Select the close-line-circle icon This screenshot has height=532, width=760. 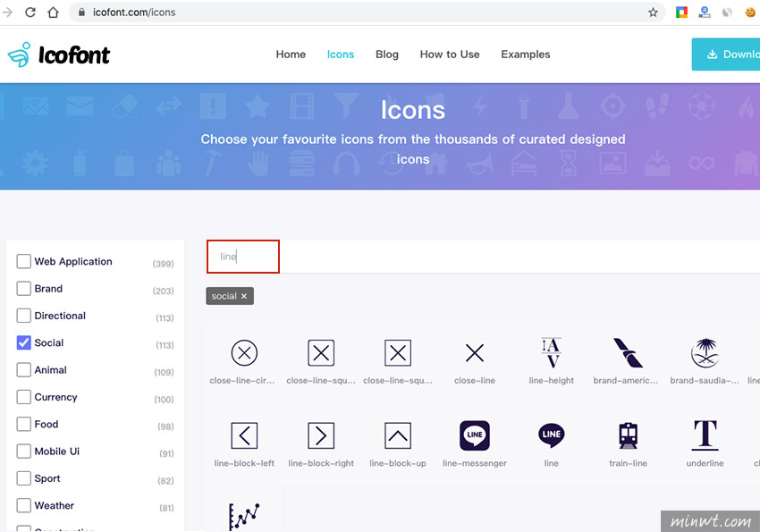(x=244, y=352)
